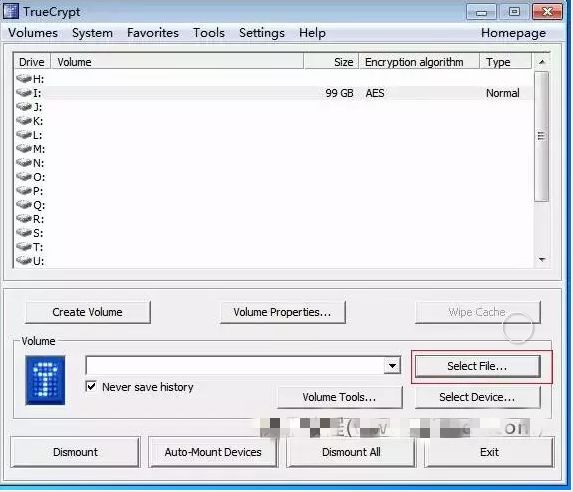Click the Dismount All button
The width and height of the screenshot is (573, 492).
pyautogui.click(x=351, y=452)
